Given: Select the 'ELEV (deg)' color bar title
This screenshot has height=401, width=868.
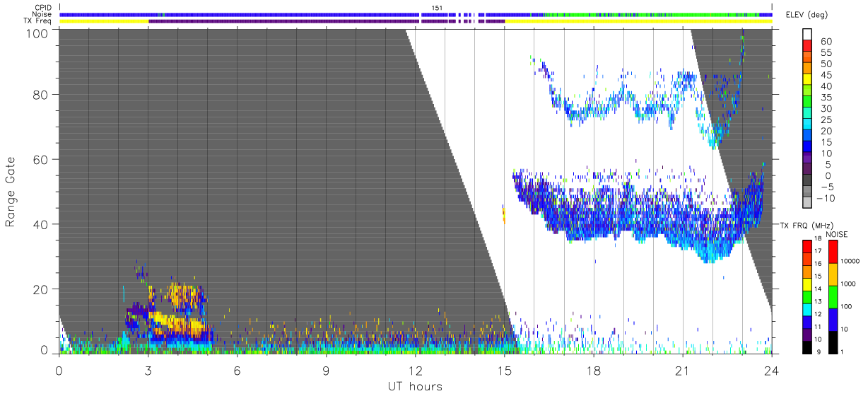Looking at the screenshot, I should [x=806, y=15].
